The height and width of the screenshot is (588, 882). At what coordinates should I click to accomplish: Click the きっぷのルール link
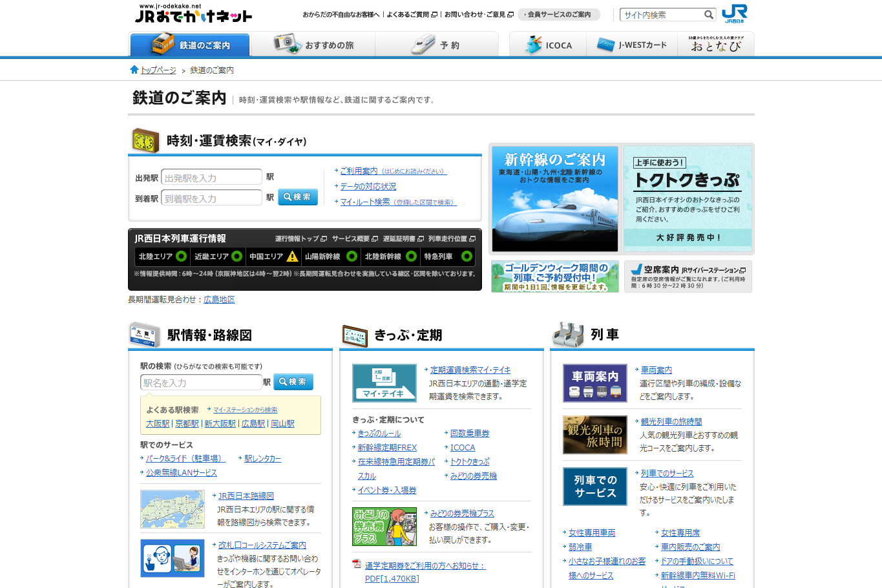(379, 434)
